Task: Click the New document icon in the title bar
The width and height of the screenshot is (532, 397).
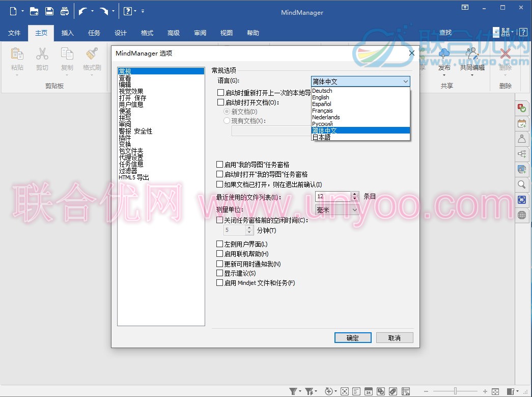Action: point(13,11)
